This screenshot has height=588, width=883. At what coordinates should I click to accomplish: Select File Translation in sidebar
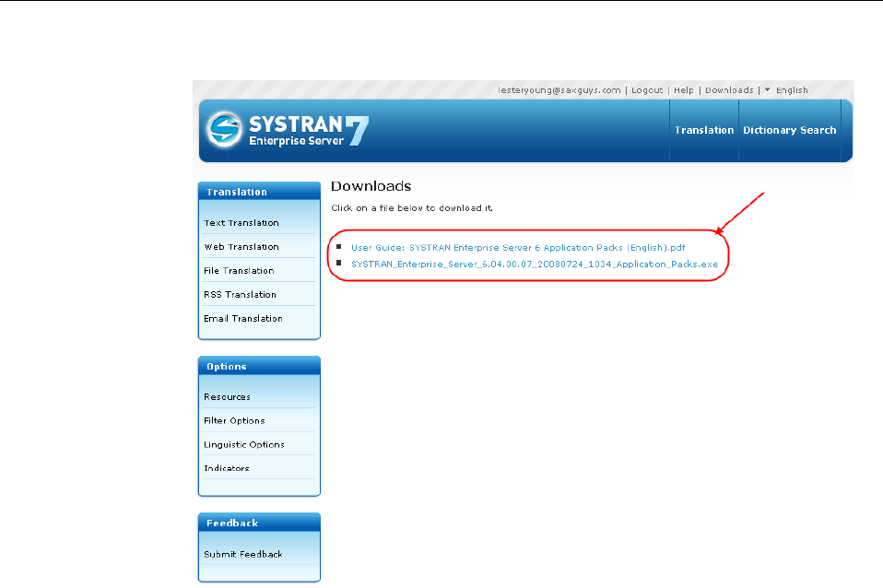[x=239, y=271]
